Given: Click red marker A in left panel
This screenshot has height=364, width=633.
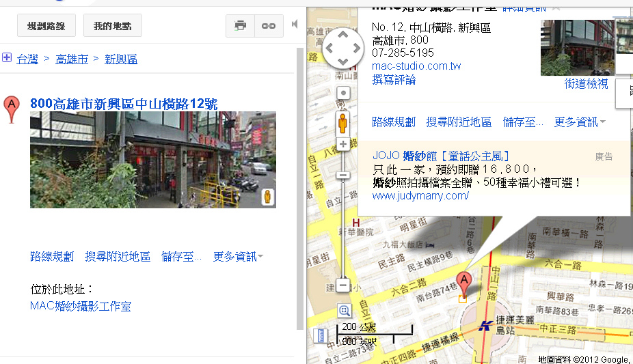Looking at the screenshot, I should [x=12, y=109].
